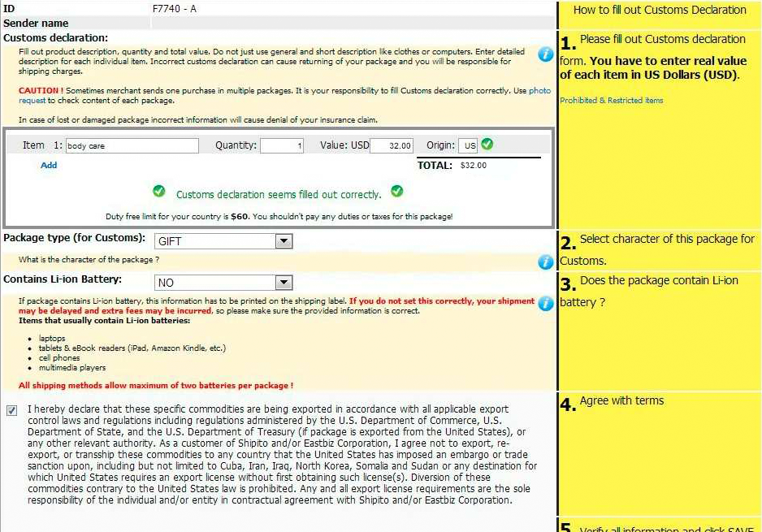Screen dimensions: 762x532
Task: Expand the Contains Li-ion Battery dropdown
Action: pyautogui.click(x=223, y=283)
